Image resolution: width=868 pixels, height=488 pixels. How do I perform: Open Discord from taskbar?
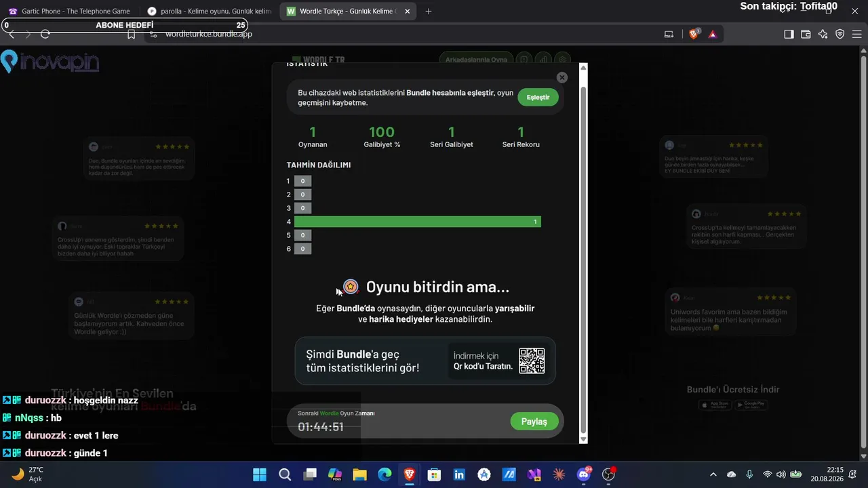pyautogui.click(x=584, y=474)
